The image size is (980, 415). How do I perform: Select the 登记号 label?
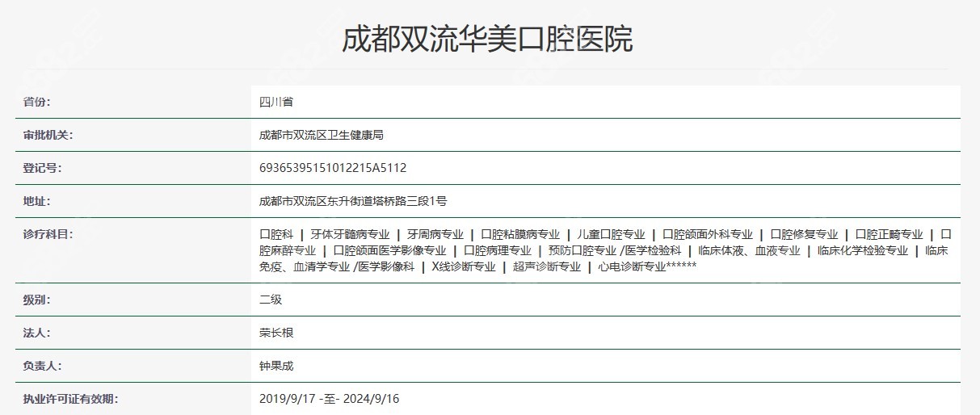42,168
